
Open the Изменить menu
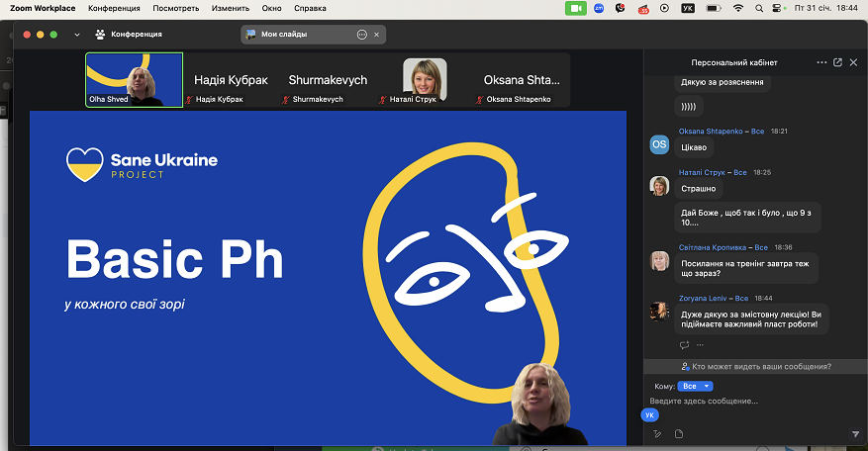tap(231, 8)
